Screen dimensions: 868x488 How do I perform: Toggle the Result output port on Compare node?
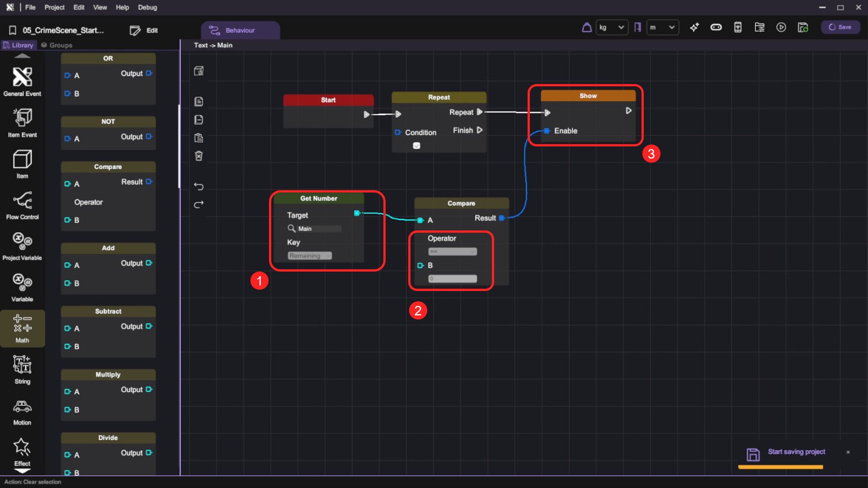click(x=501, y=218)
